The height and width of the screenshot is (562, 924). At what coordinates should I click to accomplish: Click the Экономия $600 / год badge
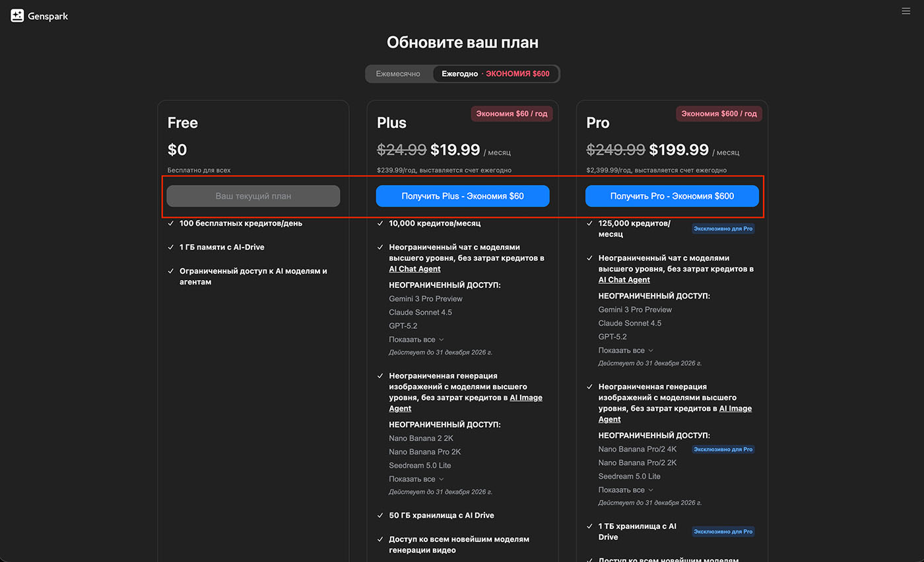pyautogui.click(x=719, y=114)
